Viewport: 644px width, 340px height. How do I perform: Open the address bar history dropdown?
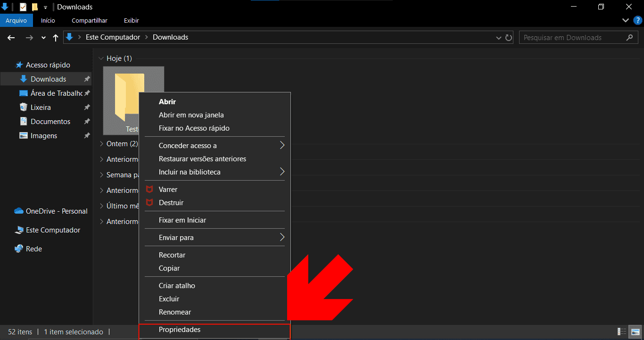coord(499,38)
